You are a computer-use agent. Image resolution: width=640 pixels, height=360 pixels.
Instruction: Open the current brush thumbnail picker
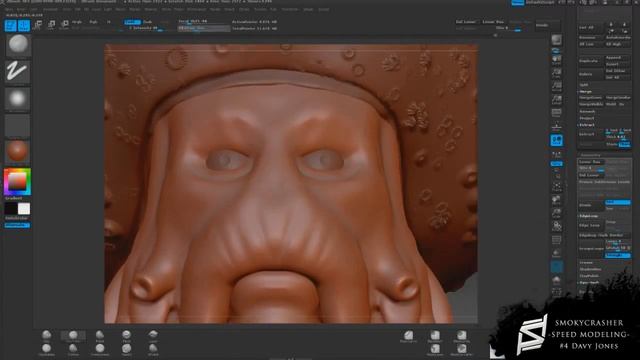click(18, 44)
